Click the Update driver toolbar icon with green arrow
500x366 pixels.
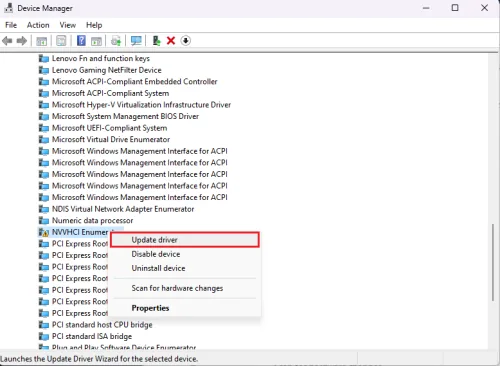[156, 41]
